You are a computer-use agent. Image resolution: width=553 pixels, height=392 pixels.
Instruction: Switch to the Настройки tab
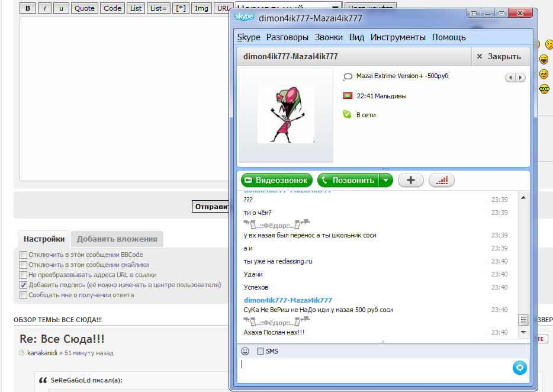click(x=44, y=239)
